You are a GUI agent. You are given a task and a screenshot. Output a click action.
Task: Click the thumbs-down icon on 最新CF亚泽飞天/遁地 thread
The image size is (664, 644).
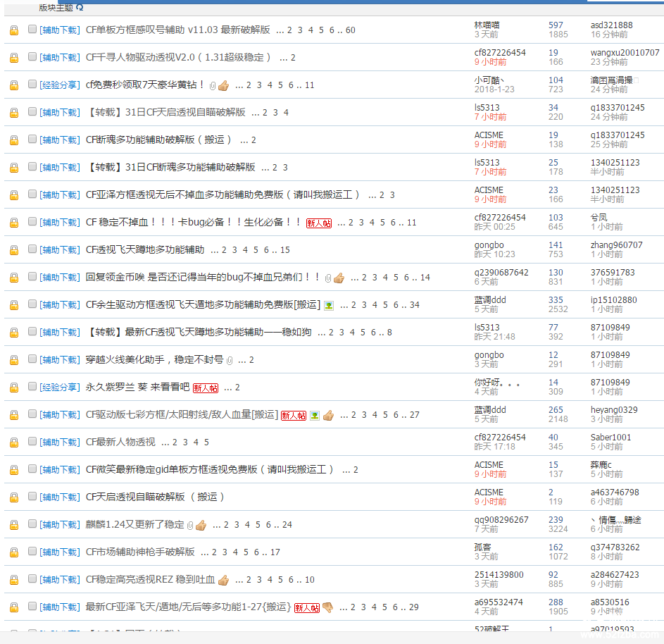coord(327,607)
